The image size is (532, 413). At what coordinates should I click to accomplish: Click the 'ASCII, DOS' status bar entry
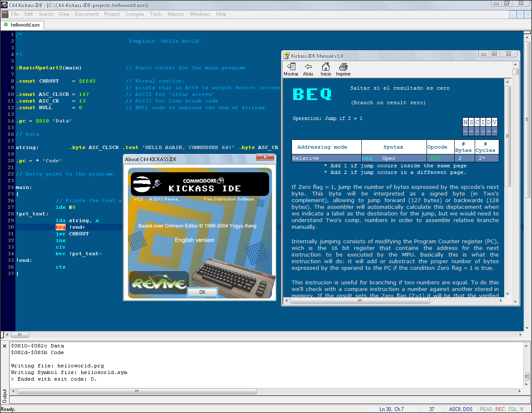(x=461, y=409)
